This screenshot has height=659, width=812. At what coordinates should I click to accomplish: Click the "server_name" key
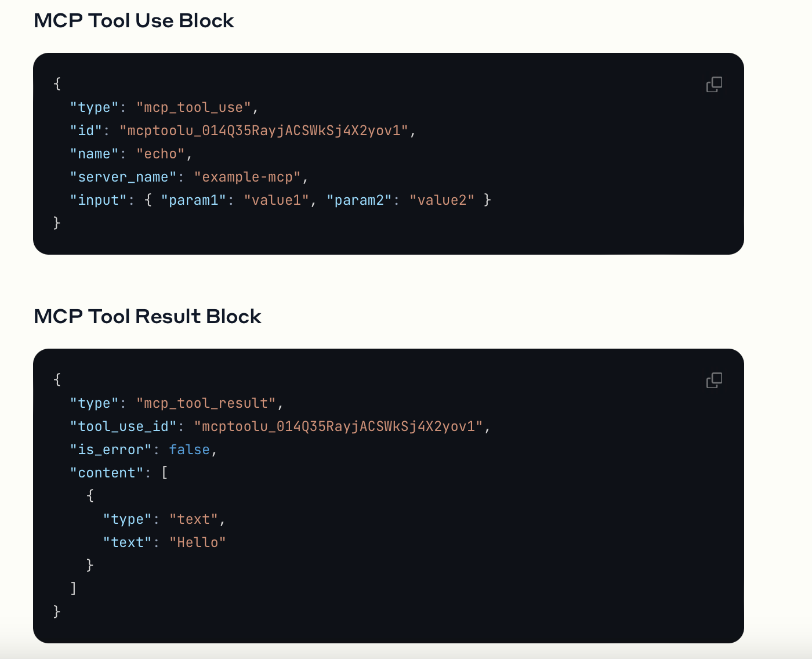[x=123, y=177]
